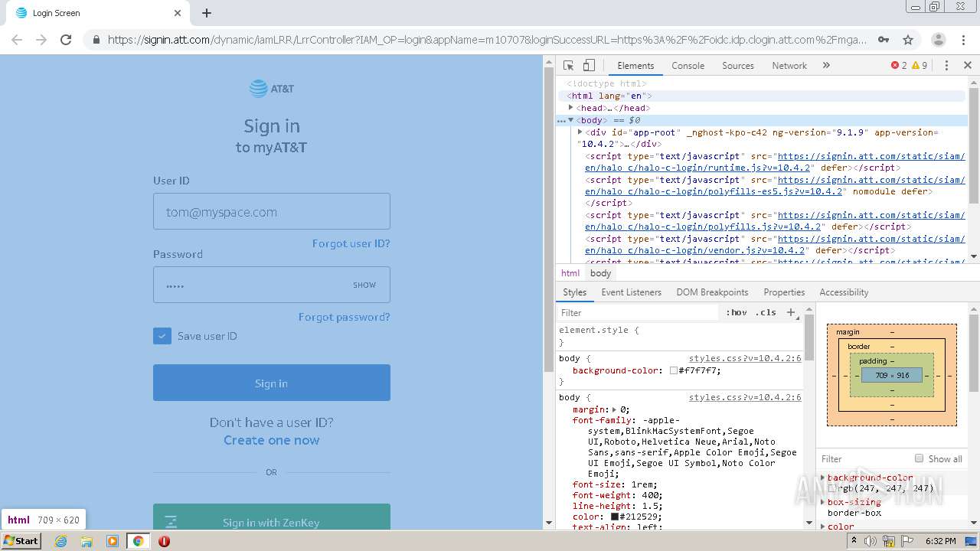Open DevTools customize three-dot menu
This screenshot has width=980, height=551.
point(946,66)
